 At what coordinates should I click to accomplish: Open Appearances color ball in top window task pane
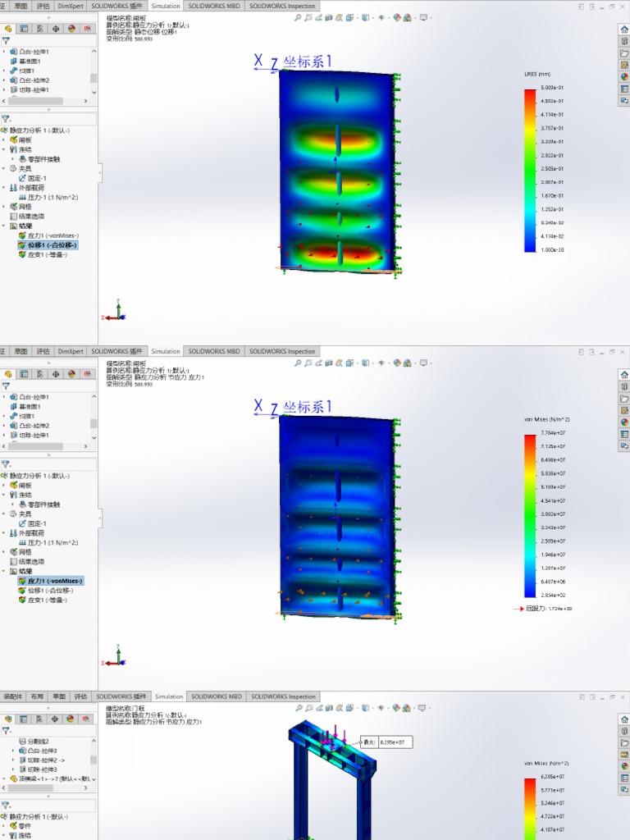(624, 77)
